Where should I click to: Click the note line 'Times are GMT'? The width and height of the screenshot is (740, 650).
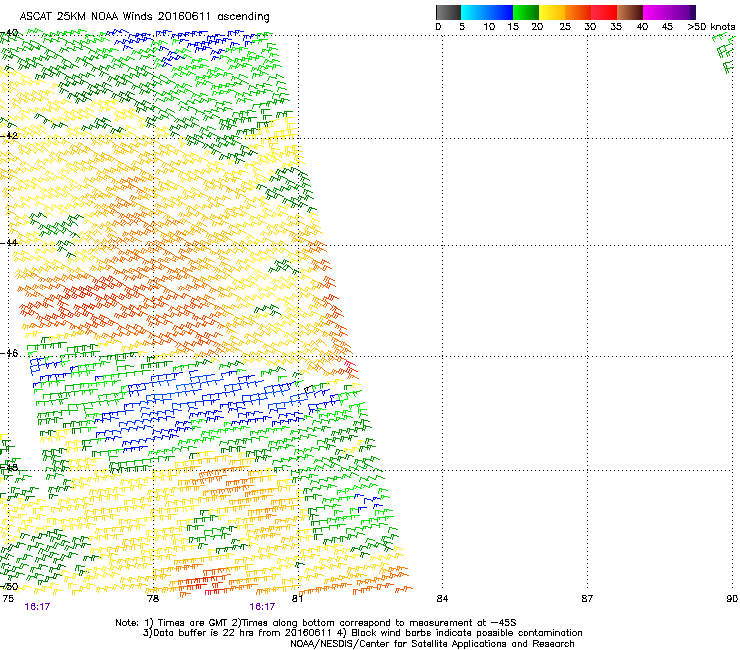point(192,623)
